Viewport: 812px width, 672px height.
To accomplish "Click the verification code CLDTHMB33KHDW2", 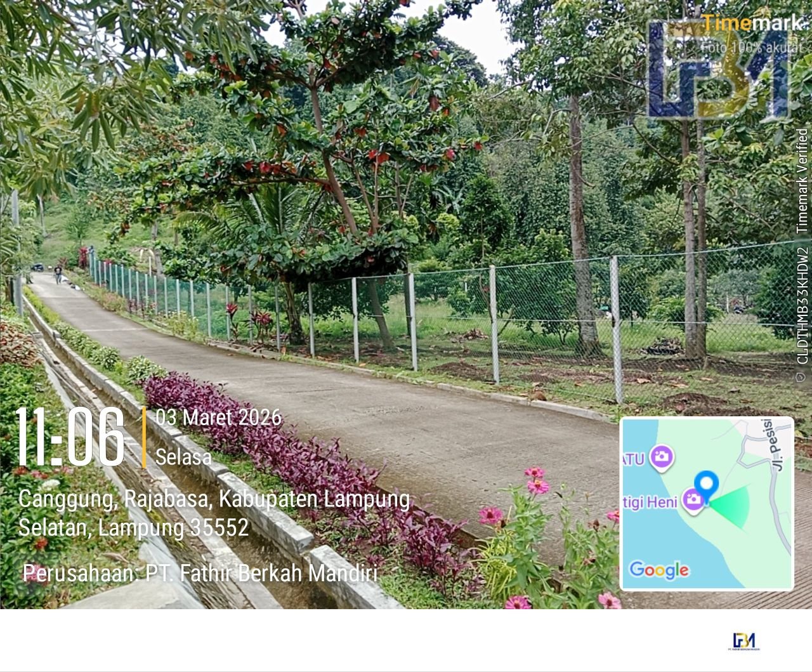I will tap(802, 305).
